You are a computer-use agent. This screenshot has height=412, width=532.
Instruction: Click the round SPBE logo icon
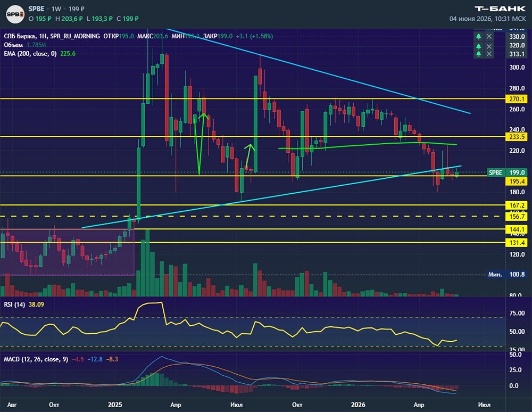(15, 14)
